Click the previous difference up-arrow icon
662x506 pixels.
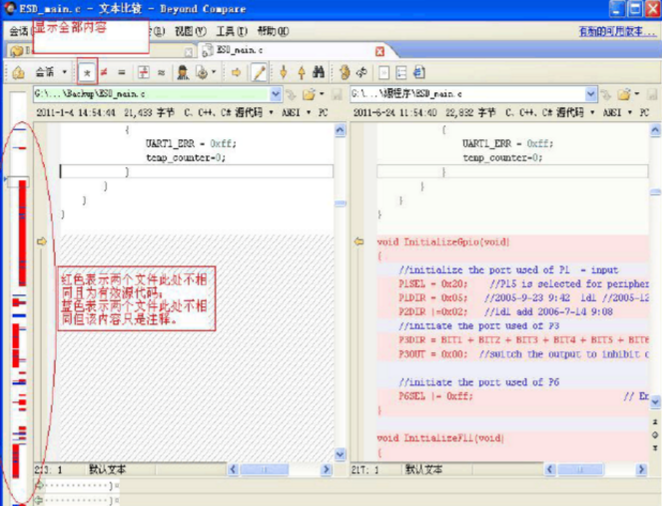point(300,72)
